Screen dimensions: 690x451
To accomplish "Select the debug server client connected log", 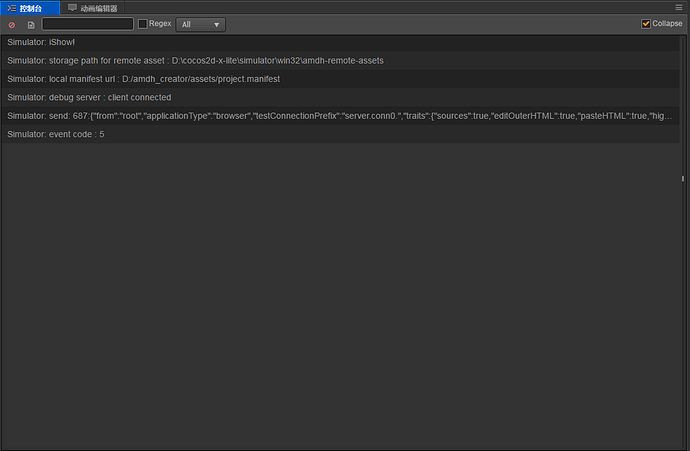I will (340, 98).
